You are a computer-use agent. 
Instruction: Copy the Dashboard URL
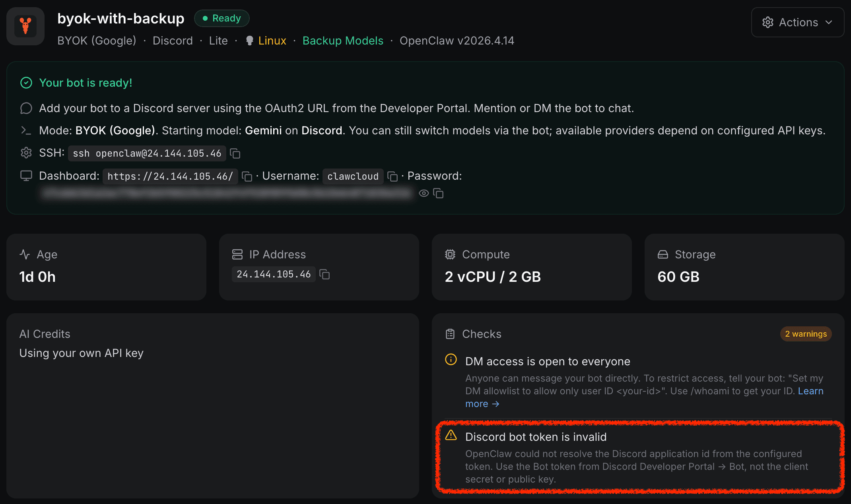click(247, 176)
